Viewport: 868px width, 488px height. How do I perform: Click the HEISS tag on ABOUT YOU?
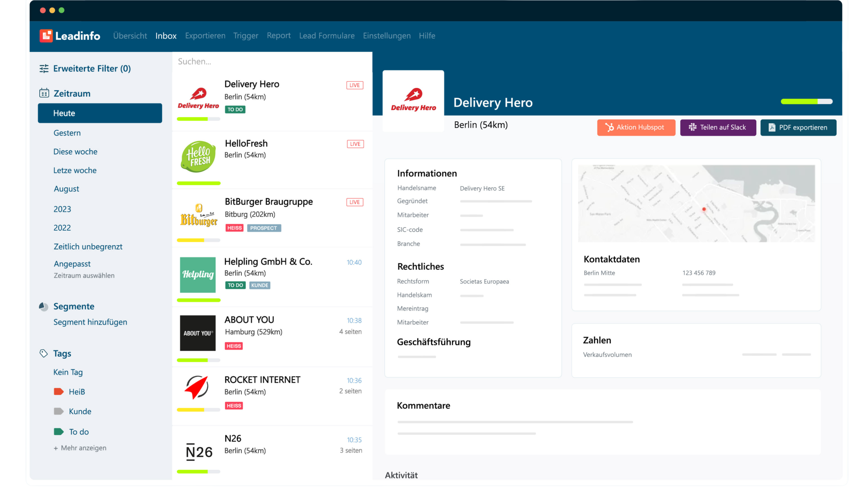click(234, 346)
